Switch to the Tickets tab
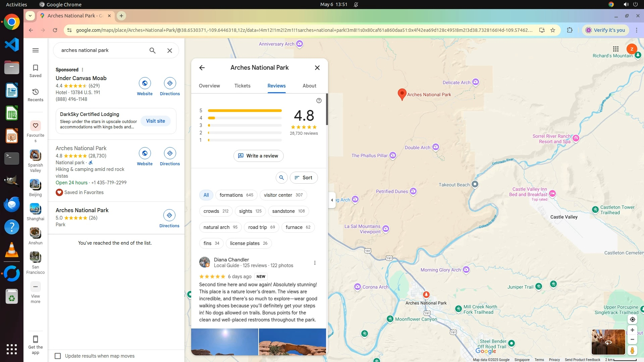Viewport: 644px width, 362px height. [242, 86]
